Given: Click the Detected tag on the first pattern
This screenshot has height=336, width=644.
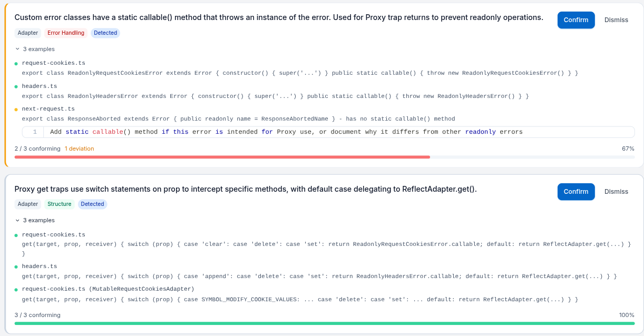Looking at the screenshot, I should pyautogui.click(x=105, y=33).
